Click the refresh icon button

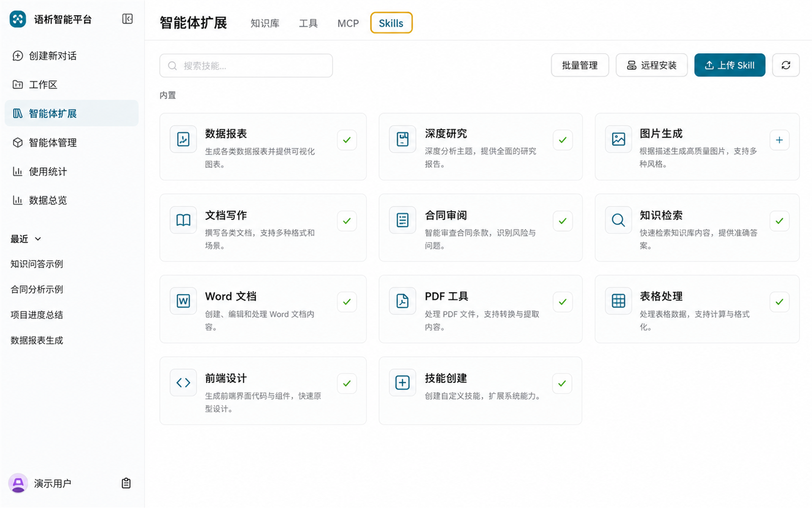(786, 65)
